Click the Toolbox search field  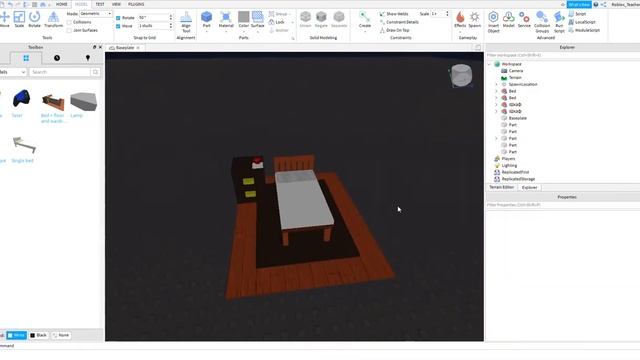pyautogui.click(x=60, y=72)
